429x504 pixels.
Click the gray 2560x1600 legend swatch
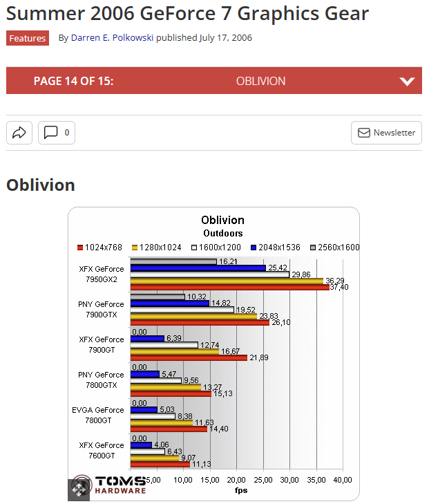pyautogui.click(x=313, y=248)
